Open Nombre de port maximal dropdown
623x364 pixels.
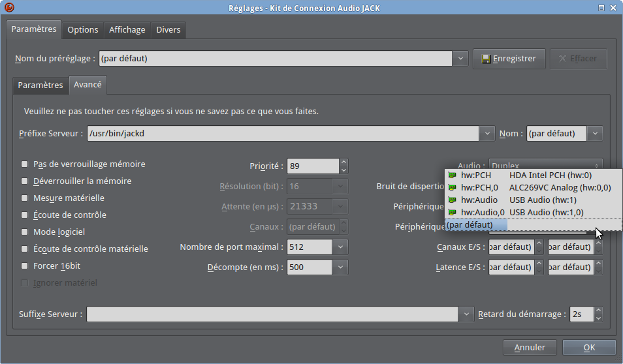point(340,247)
